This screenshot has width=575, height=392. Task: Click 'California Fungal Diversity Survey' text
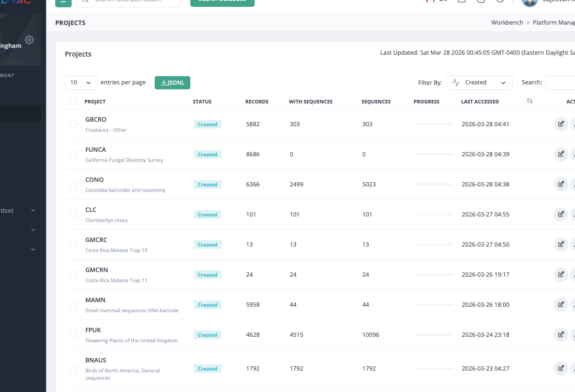(x=124, y=160)
